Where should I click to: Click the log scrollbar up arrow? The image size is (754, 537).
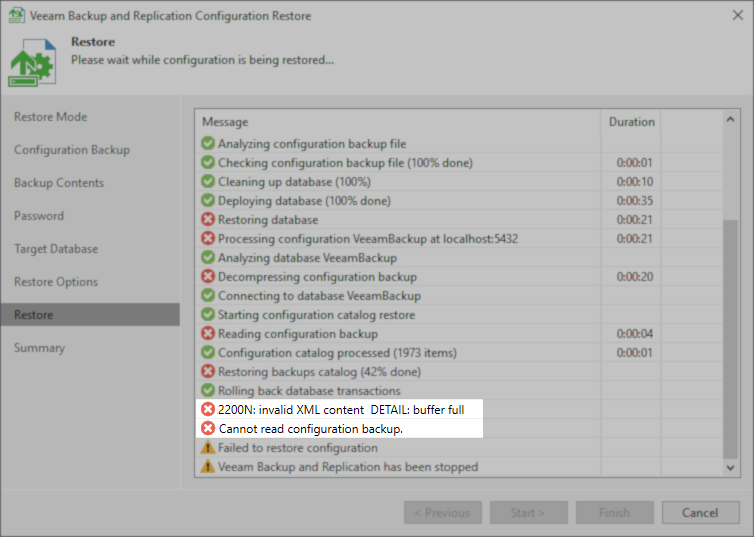[x=730, y=119]
